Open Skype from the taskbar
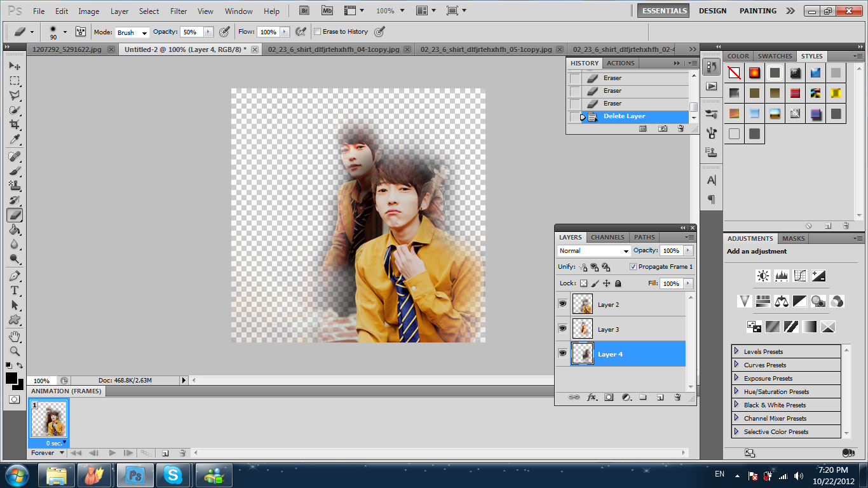Image resolution: width=868 pixels, height=488 pixels. tap(172, 475)
